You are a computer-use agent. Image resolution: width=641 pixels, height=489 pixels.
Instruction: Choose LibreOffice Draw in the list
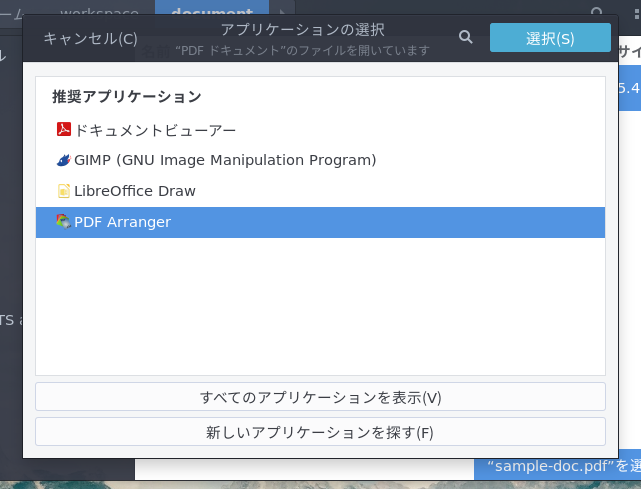pyautogui.click(x=320, y=191)
